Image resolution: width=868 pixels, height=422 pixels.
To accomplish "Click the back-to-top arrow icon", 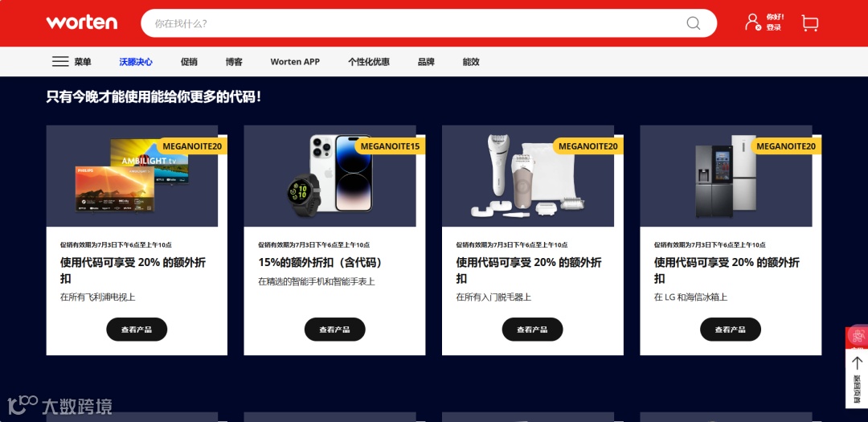I will tap(857, 363).
